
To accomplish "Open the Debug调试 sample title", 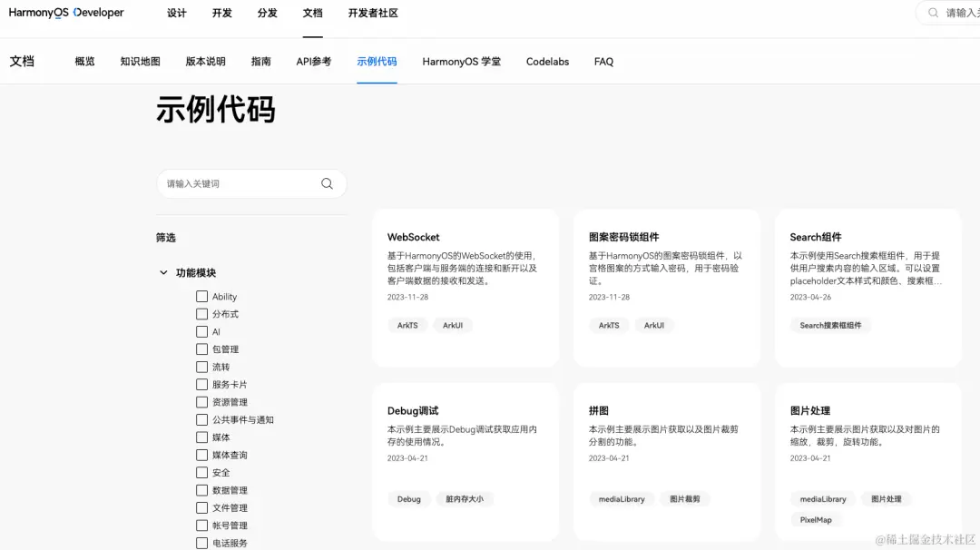I will click(x=413, y=411).
